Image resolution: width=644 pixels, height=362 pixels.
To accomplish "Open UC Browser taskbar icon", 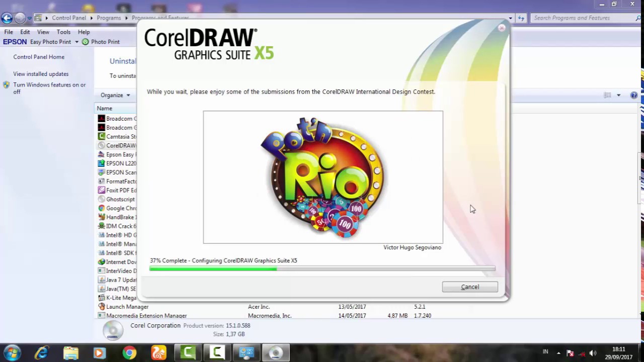I will 158,353.
